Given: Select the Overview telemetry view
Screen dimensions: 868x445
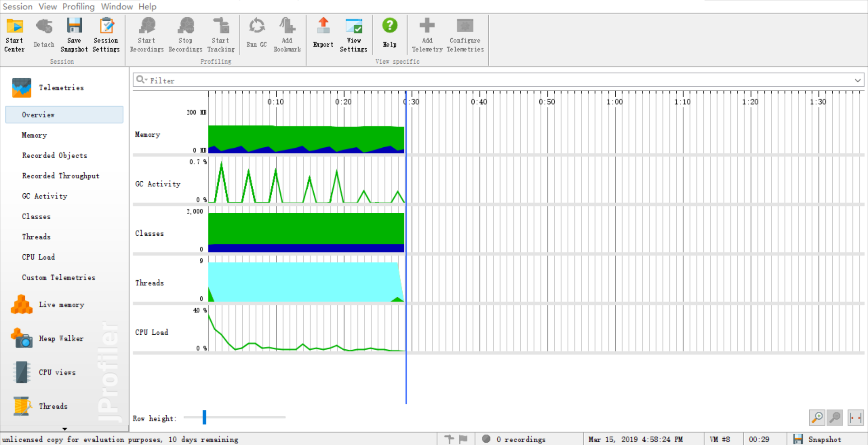Looking at the screenshot, I should tap(64, 115).
